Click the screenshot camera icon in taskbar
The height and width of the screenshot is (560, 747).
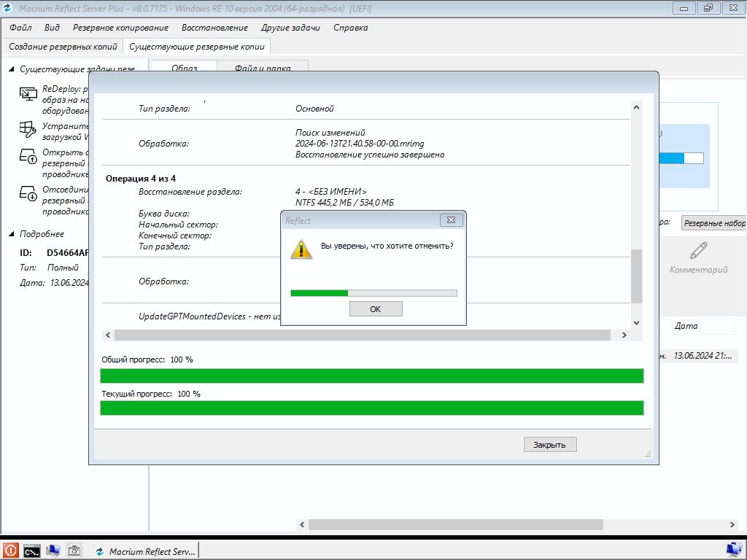pos(74,551)
